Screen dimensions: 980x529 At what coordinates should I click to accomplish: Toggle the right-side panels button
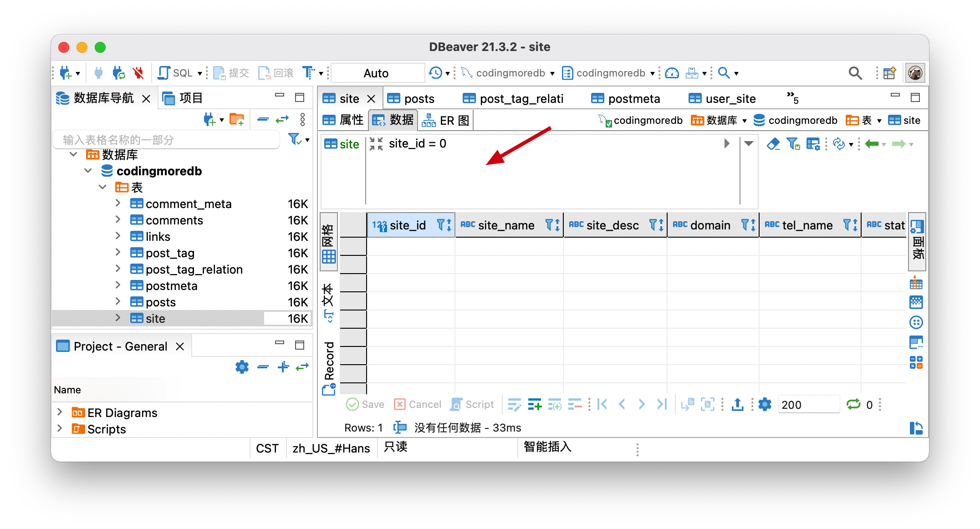[x=916, y=241]
